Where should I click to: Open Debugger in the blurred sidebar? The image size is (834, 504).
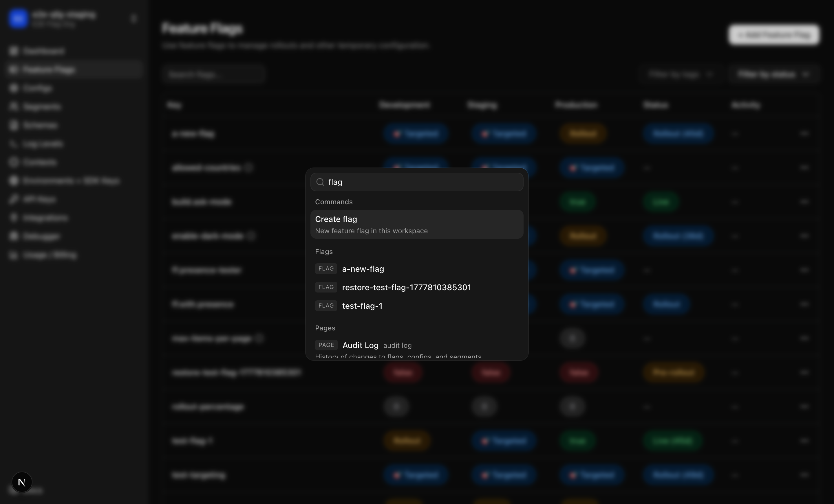[x=74, y=236]
